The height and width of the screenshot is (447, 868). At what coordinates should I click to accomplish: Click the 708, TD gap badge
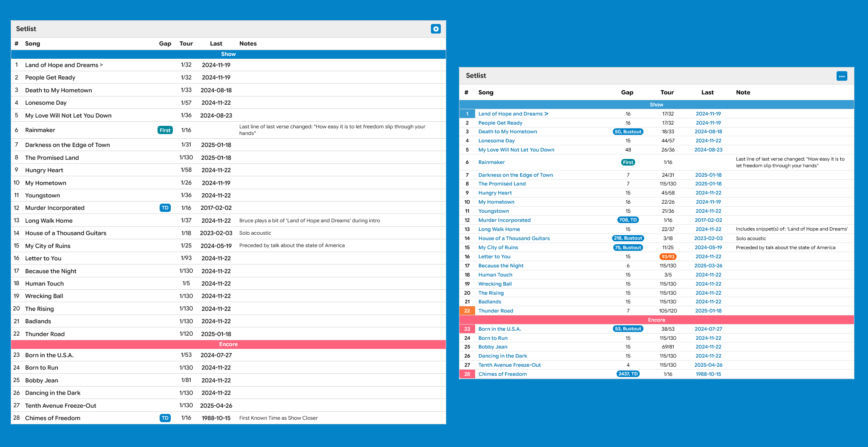coord(628,220)
